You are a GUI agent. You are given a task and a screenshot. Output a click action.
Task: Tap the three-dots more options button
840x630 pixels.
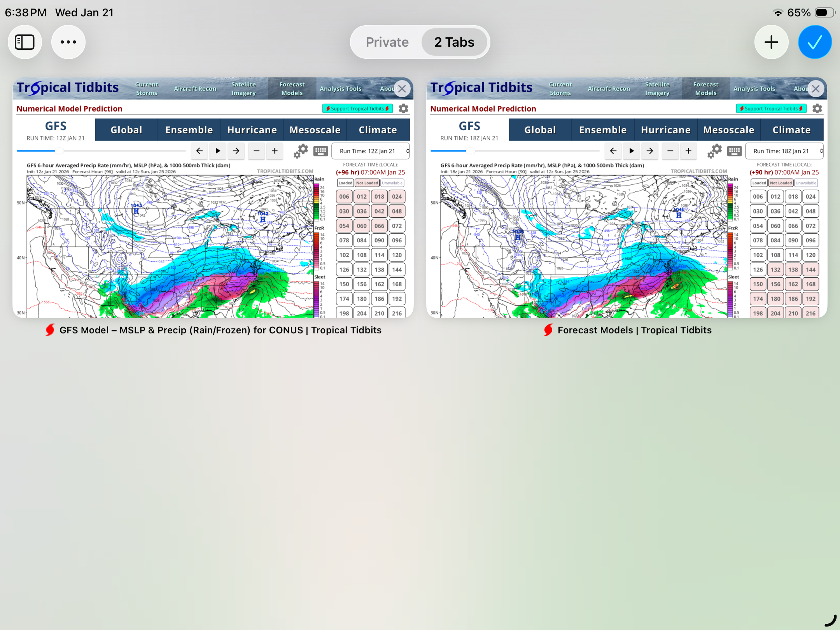(x=68, y=42)
